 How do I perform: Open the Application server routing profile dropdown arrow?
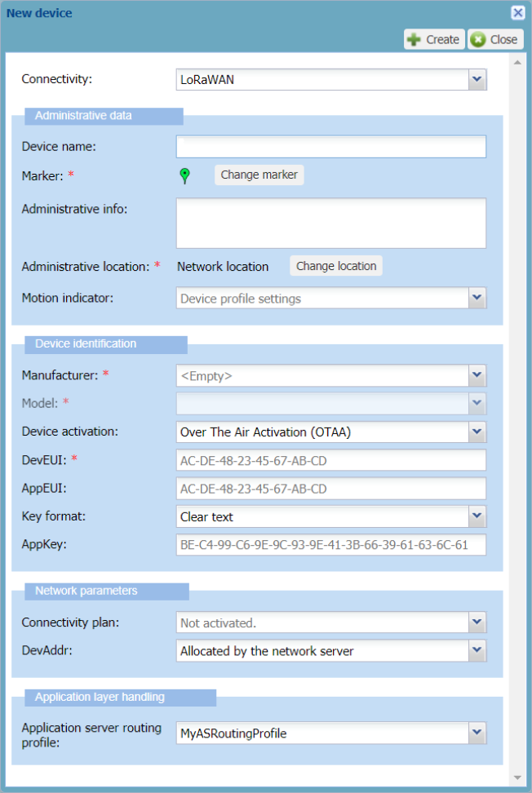477,733
